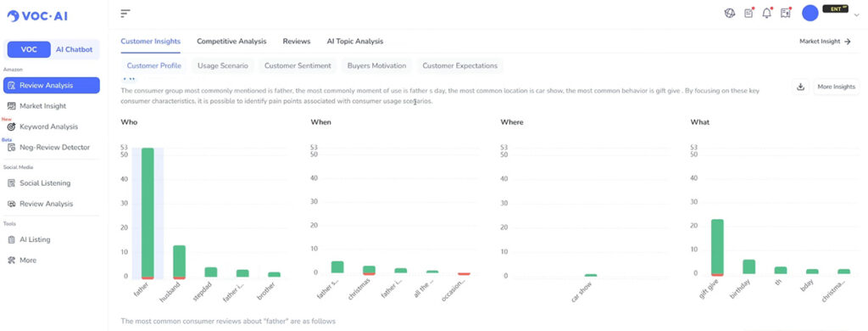
Task: Open the task list icon beside the globe
Action: (x=748, y=14)
